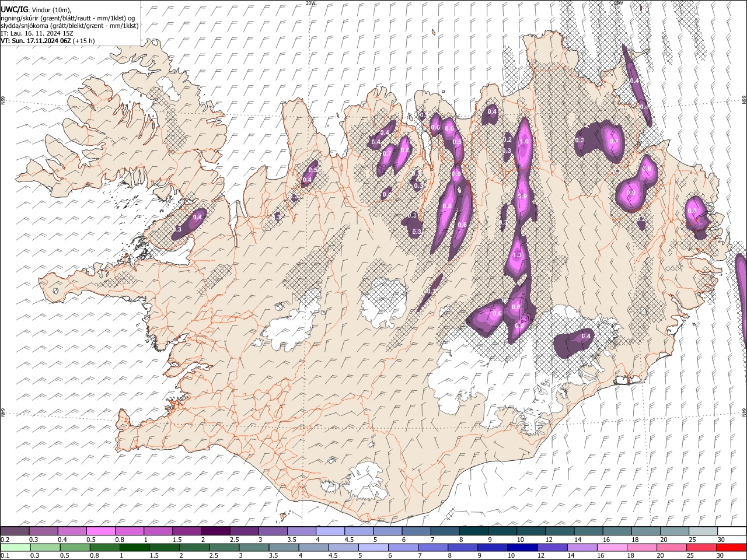The image size is (747, 560).
Task: Pick the periwinkle 4 swatch in upper legend
Action: point(330,531)
